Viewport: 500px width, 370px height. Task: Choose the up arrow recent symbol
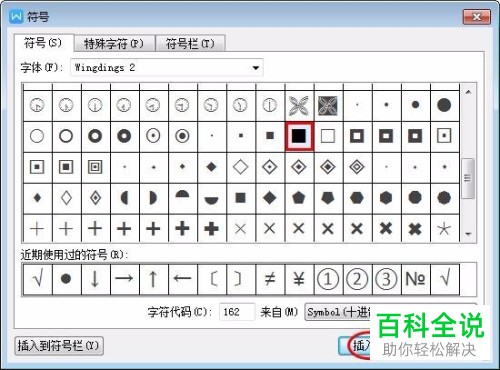(153, 279)
